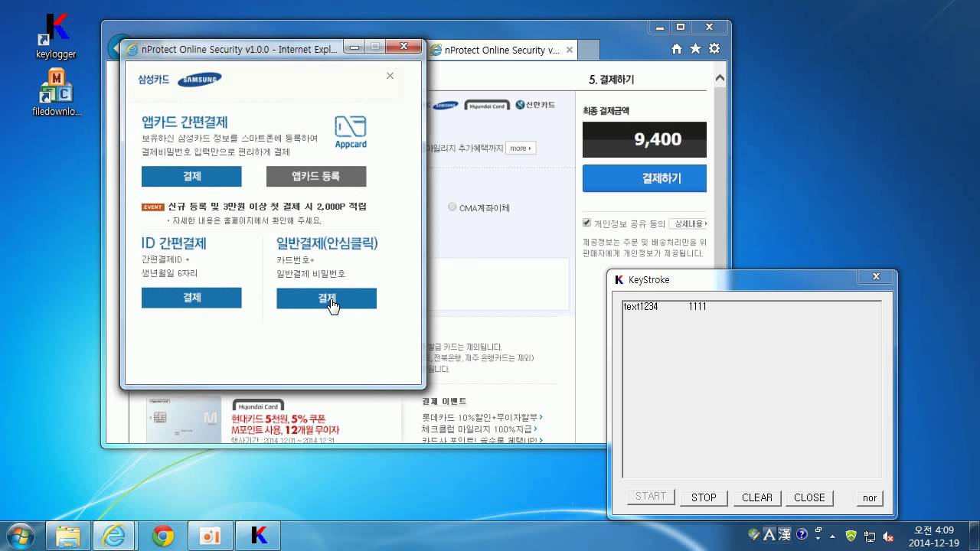The image size is (980, 551).
Task: Click the IME globe pencil tray icon
Action: 754,534
